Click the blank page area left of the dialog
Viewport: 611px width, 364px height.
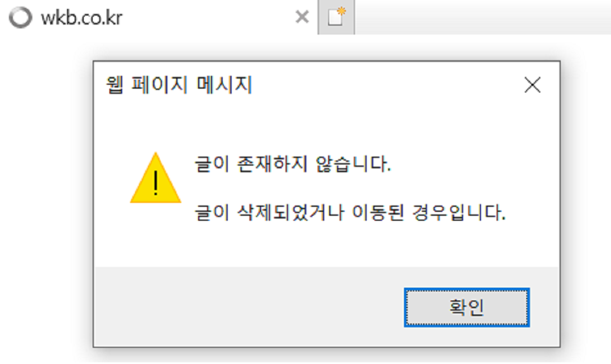coord(46,202)
